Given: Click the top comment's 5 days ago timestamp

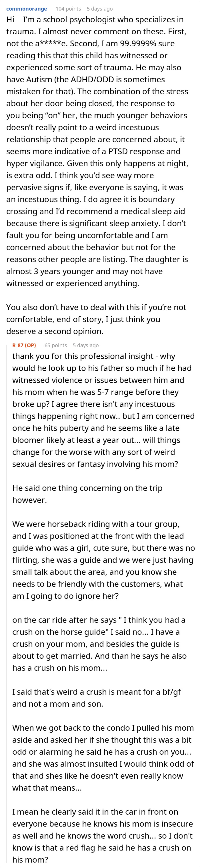Looking at the screenshot, I should (99, 9).
